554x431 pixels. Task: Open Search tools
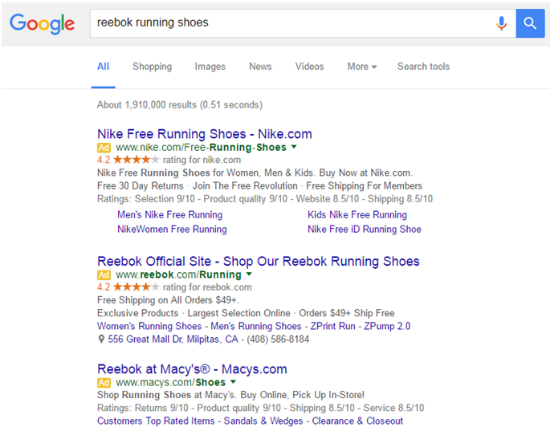pyautogui.click(x=423, y=66)
